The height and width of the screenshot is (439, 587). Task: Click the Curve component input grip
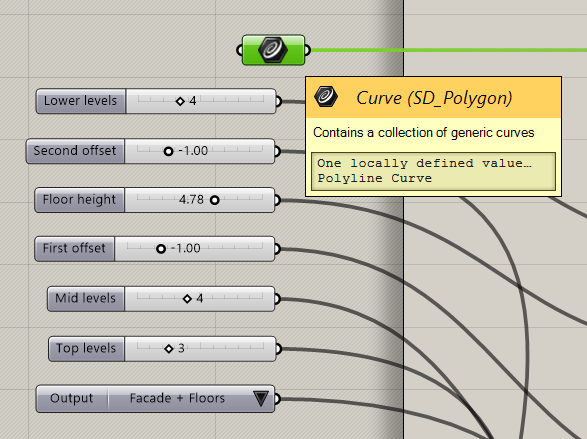click(240, 50)
